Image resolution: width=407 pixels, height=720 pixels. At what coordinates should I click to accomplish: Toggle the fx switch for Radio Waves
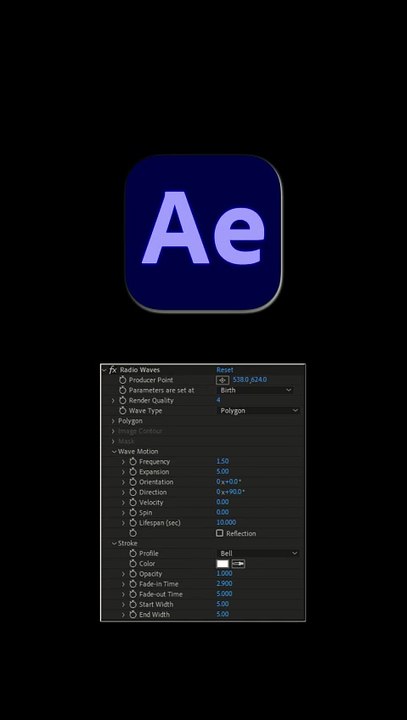(113, 370)
